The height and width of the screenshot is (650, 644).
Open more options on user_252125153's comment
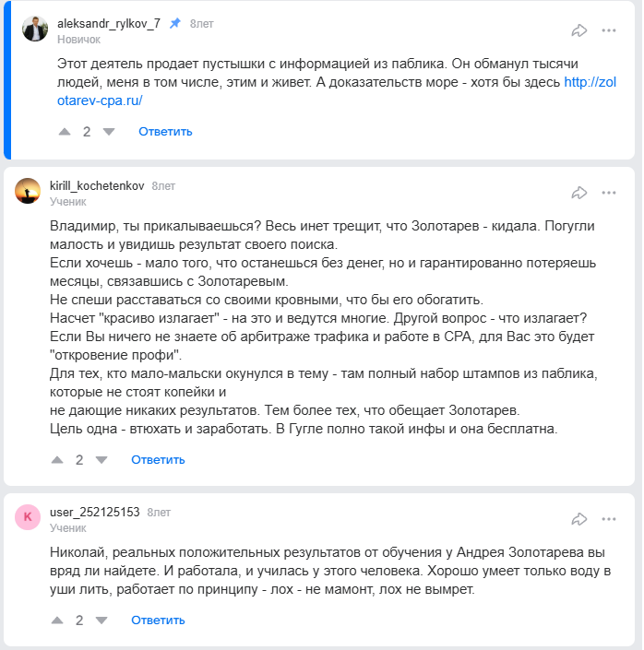click(x=609, y=518)
